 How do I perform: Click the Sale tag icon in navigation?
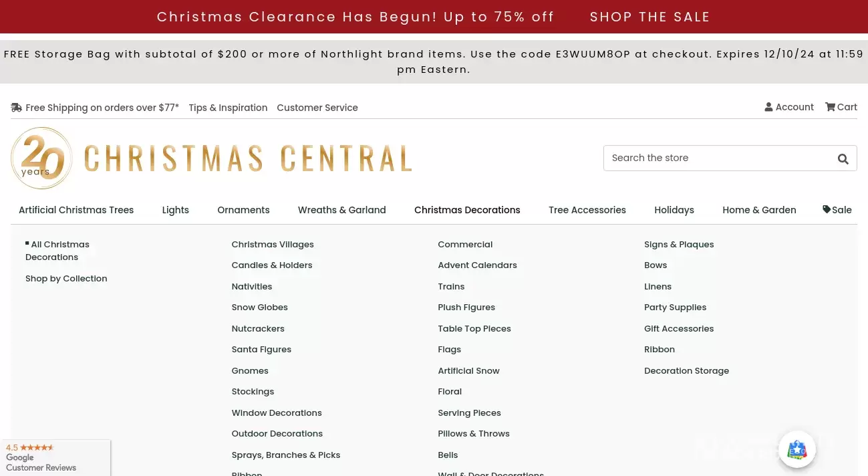pos(827,210)
